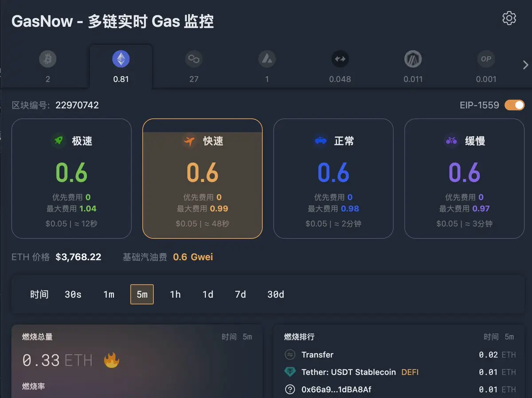Open the Optimism OP chain tab
This screenshot has width=532, height=398.
[x=486, y=67]
